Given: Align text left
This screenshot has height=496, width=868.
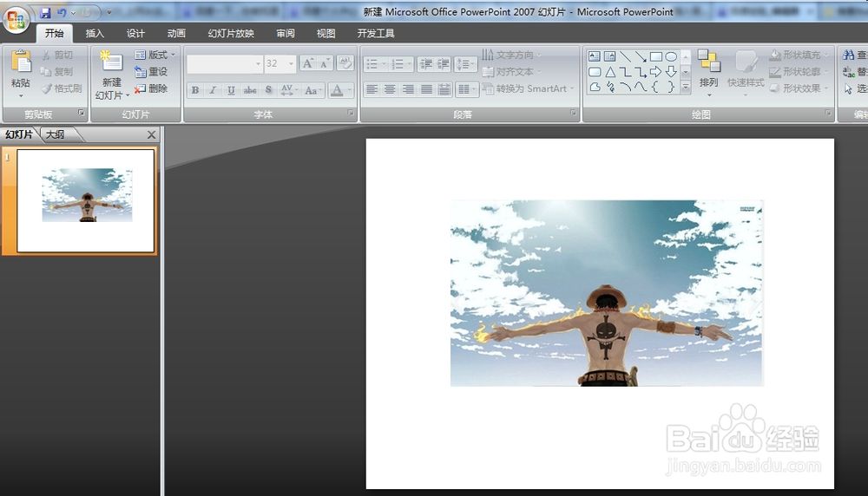Looking at the screenshot, I should tap(372, 89).
